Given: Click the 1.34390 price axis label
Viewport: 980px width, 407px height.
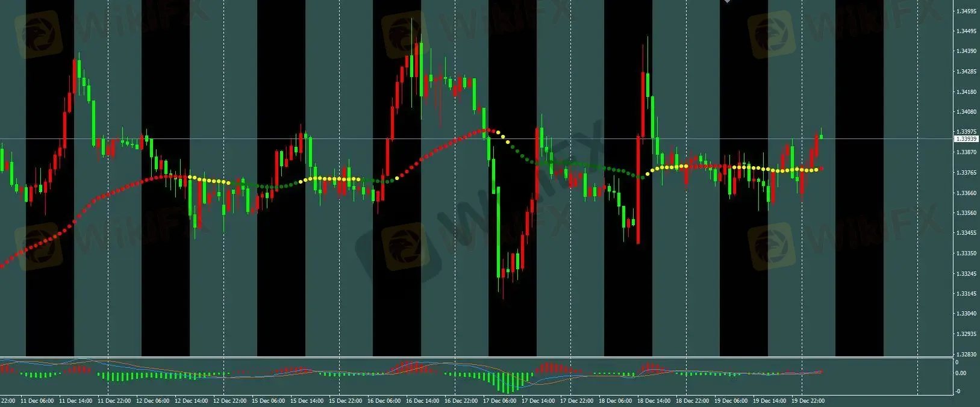Looking at the screenshot, I should 966,51.
